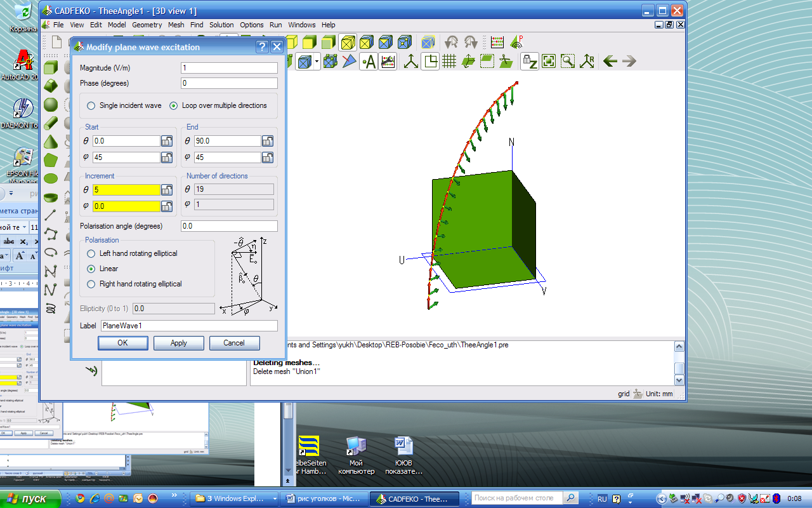812x508 pixels.
Task: Toggle the lock beside End θ field
Action: point(268,141)
